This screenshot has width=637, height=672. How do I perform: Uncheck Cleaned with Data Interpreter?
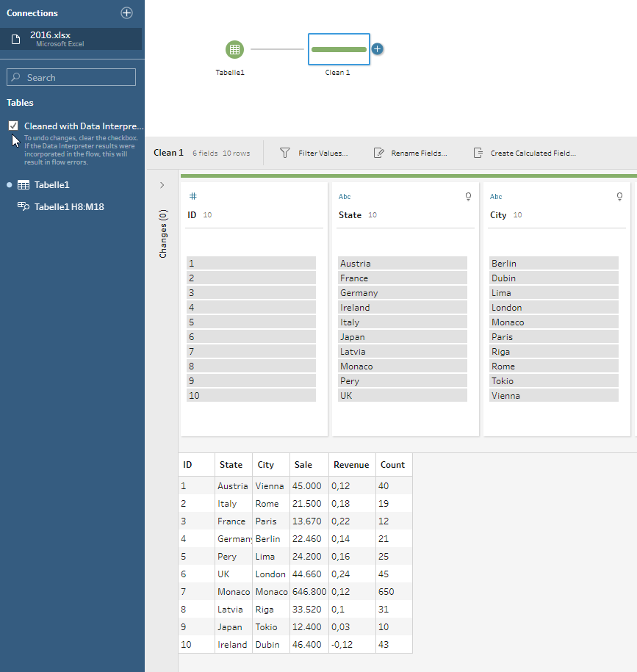tap(12, 126)
